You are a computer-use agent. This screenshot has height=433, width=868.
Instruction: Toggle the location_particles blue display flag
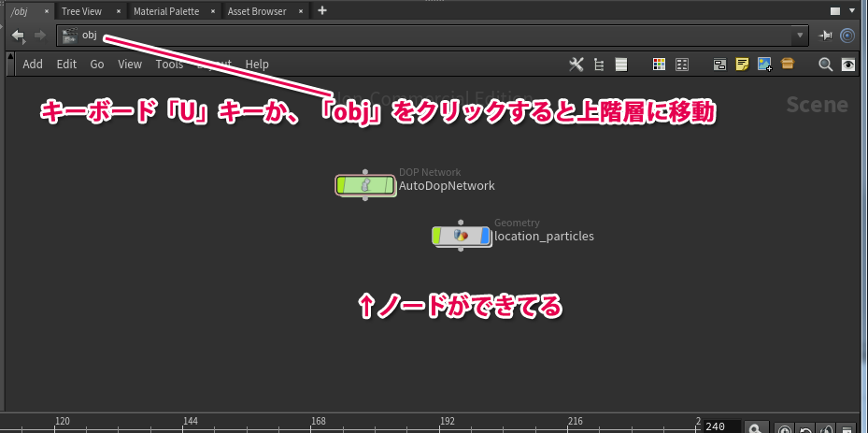pyautogui.click(x=485, y=236)
